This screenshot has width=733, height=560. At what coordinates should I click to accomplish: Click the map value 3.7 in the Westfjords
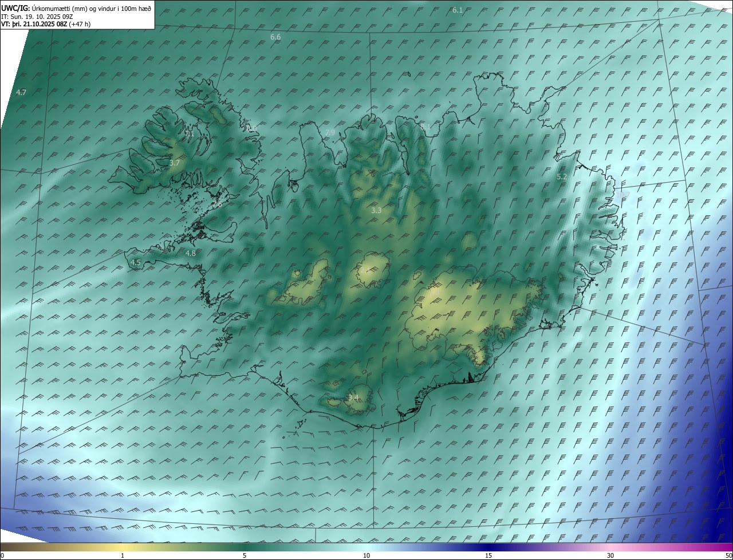[x=175, y=163]
